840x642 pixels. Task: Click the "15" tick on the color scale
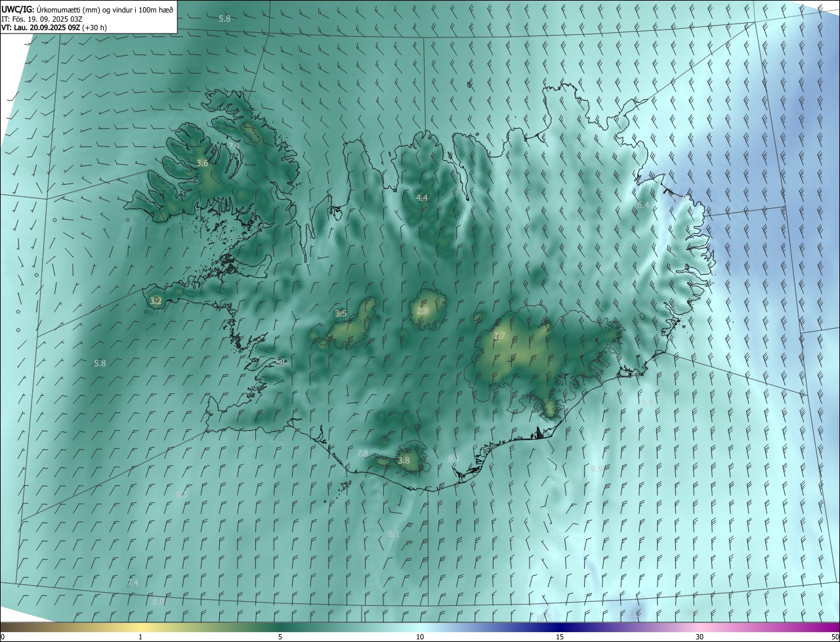coord(560,637)
